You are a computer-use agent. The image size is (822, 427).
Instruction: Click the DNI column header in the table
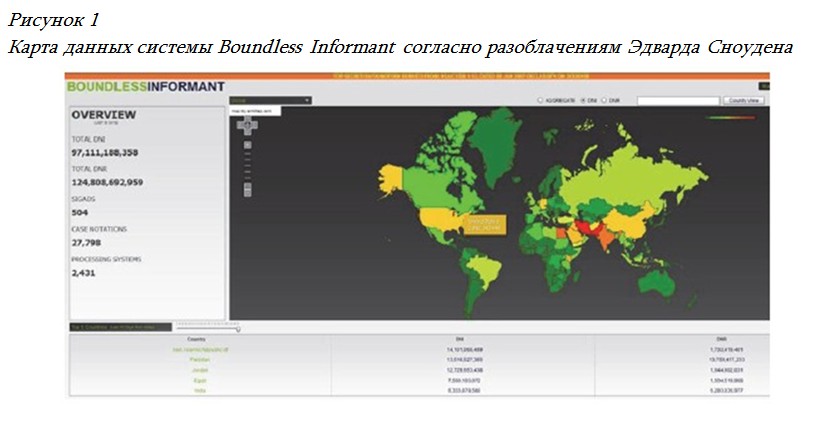460,340
